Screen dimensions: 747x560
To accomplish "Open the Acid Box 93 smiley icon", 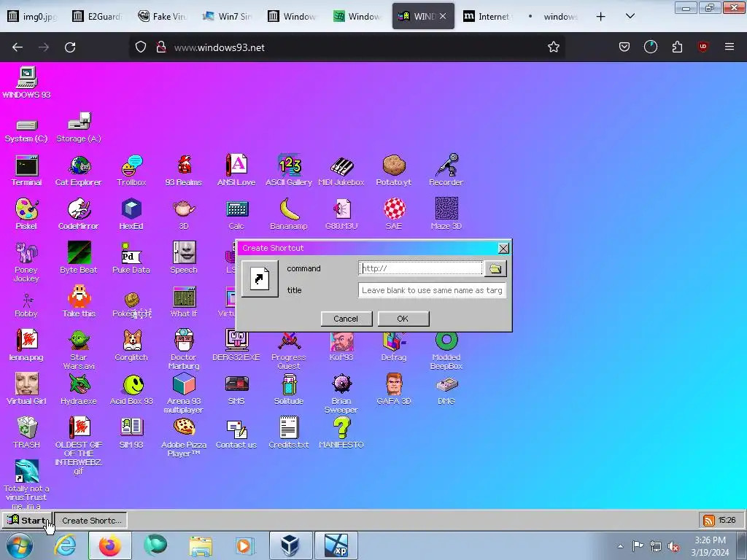I will pyautogui.click(x=131, y=389).
